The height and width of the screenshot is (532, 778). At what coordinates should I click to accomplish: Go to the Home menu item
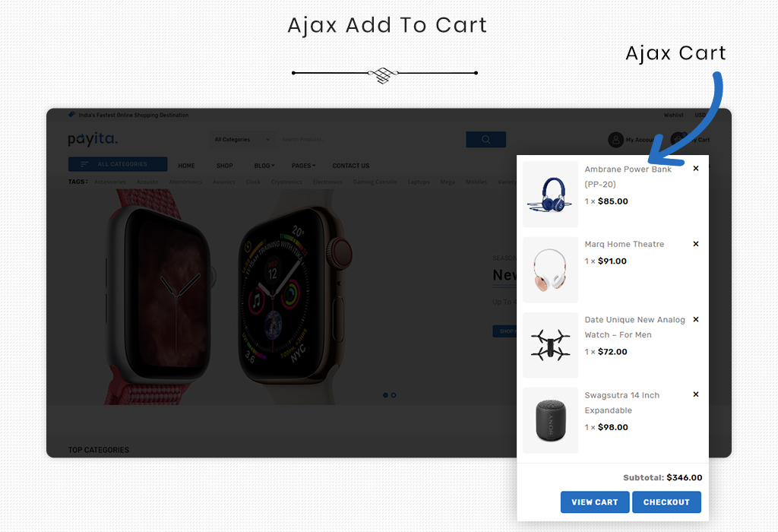click(x=187, y=166)
